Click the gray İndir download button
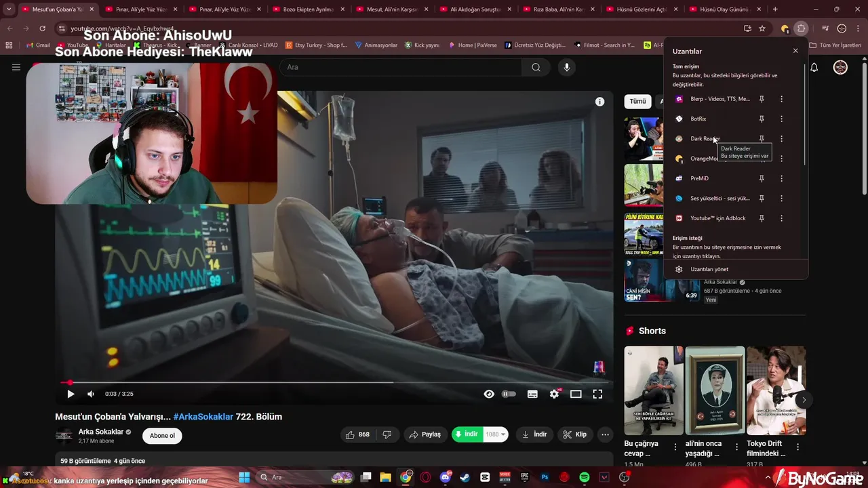868x488 pixels. [534, 434]
